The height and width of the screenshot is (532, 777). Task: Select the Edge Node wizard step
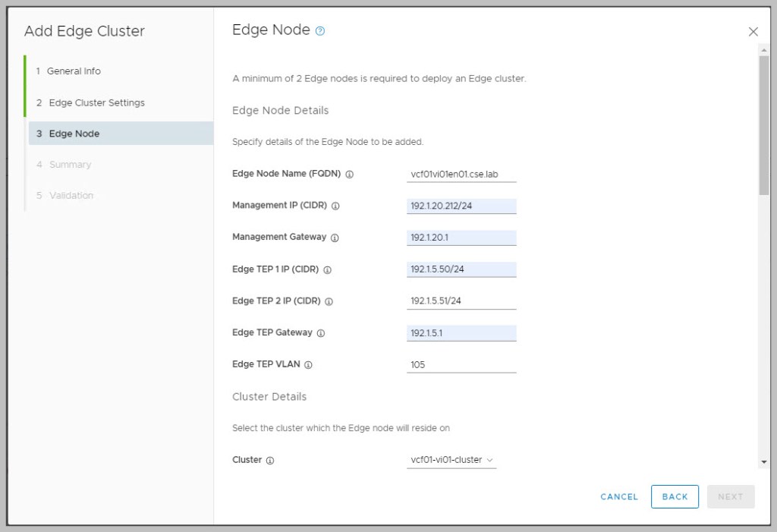coord(74,134)
